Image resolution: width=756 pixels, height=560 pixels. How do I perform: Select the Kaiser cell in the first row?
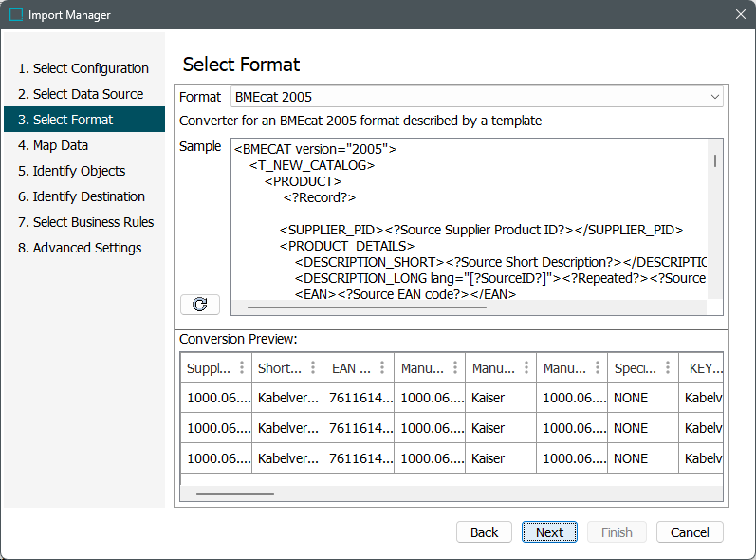[489, 398]
